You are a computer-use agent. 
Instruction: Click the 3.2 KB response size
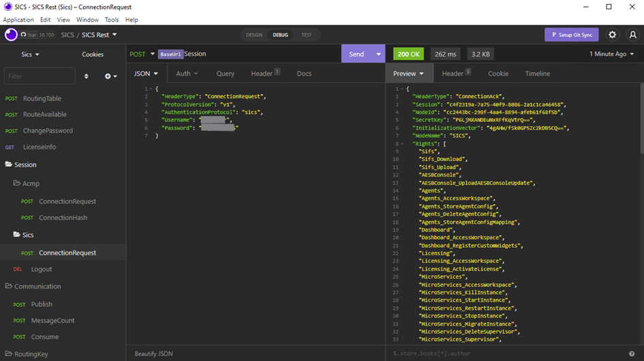click(480, 54)
